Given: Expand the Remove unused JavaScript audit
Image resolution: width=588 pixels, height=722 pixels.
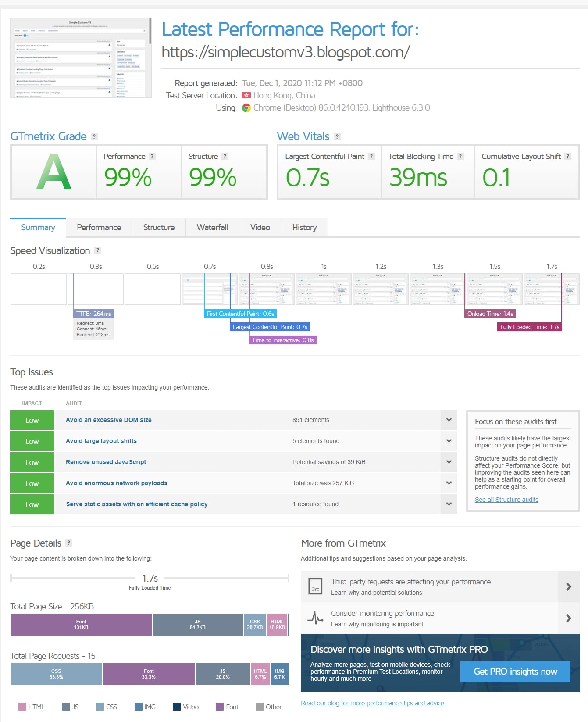Looking at the screenshot, I should [x=449, y=462].
